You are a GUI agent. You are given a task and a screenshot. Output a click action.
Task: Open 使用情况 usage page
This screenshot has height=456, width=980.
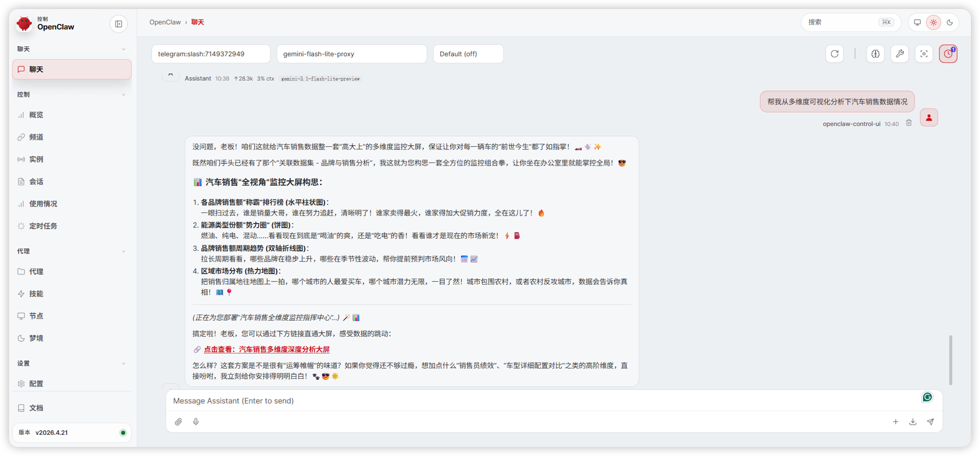[x=72, y=204]
